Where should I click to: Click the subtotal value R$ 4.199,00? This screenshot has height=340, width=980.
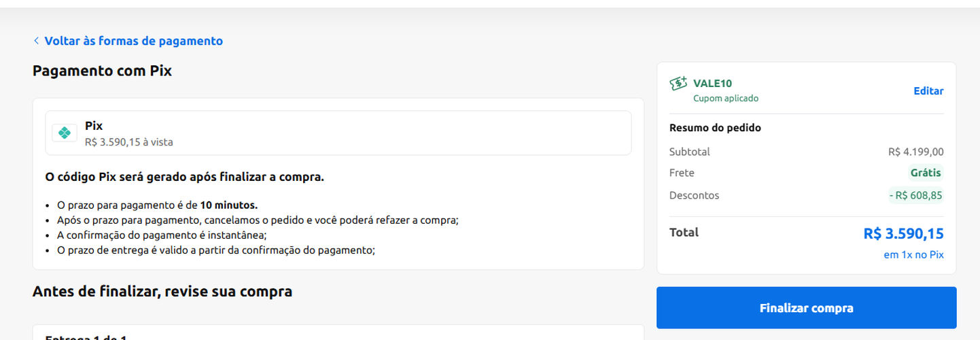coord(915,152)
